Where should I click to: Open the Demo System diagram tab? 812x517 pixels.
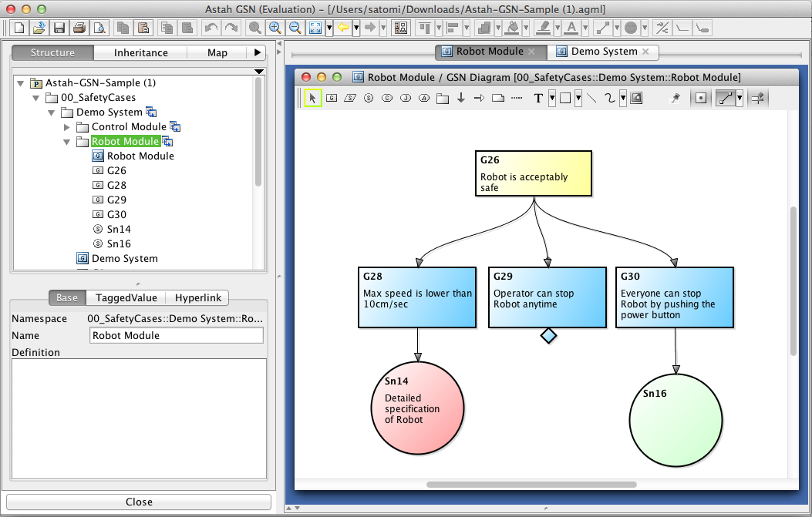(x=604, y=52)
